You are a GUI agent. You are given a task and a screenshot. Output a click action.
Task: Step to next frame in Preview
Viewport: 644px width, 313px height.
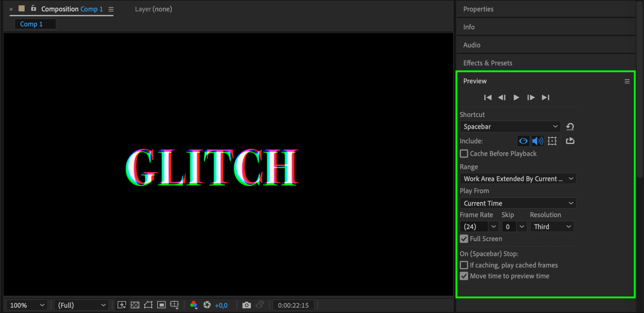(x=531, y=97)
